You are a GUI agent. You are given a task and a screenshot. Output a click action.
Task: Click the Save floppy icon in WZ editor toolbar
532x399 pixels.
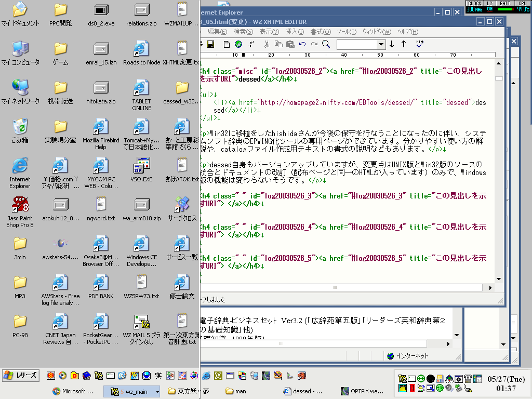(x=210, y=44)
